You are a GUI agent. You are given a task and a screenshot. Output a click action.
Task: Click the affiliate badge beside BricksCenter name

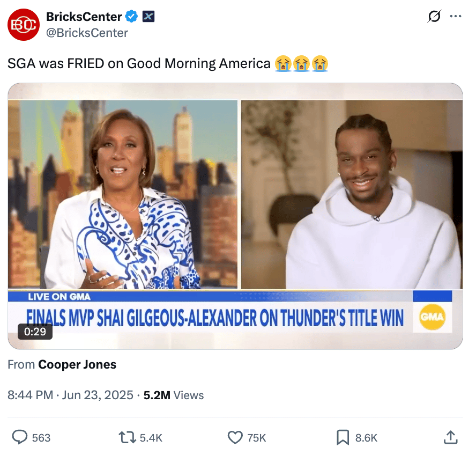(148, 17)
